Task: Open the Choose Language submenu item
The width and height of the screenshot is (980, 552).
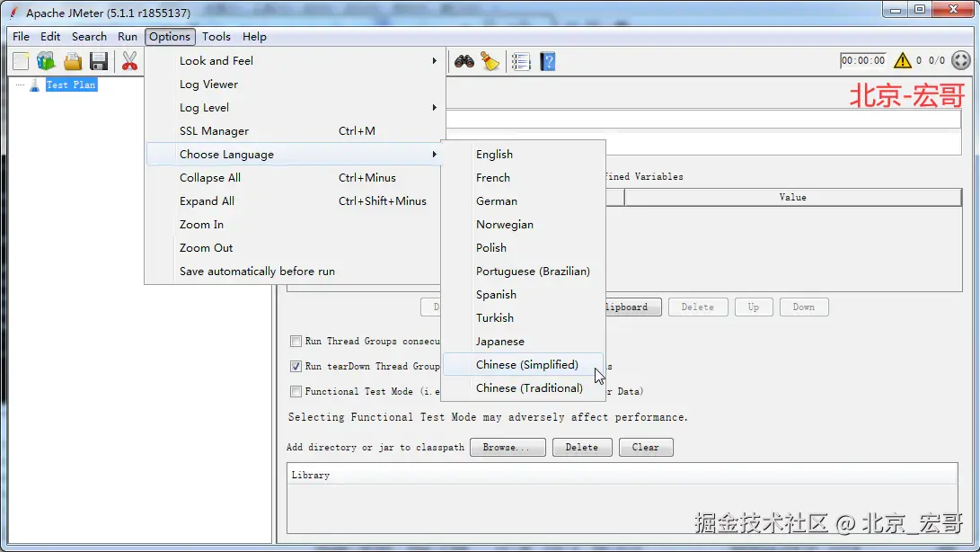Action: click(295, 154)
